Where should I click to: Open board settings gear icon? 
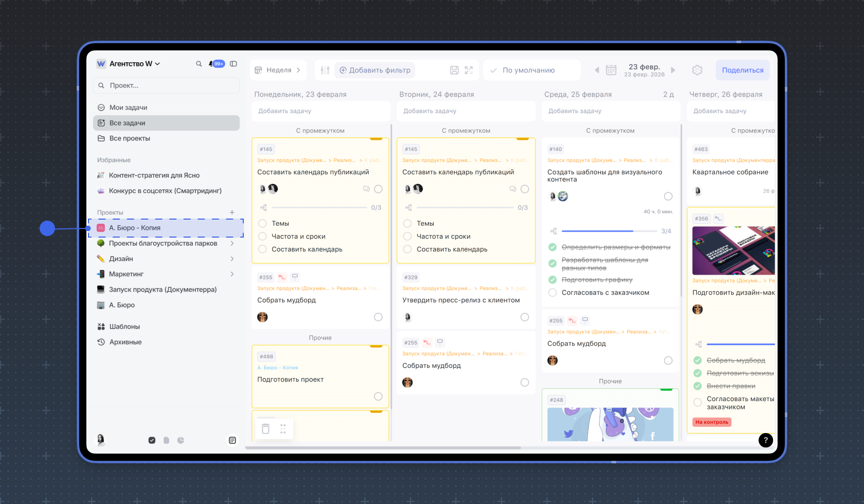click(697, 70)
